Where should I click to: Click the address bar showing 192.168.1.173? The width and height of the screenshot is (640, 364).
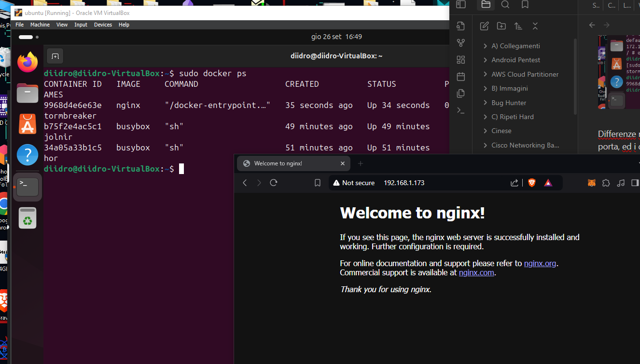[404, 183]
